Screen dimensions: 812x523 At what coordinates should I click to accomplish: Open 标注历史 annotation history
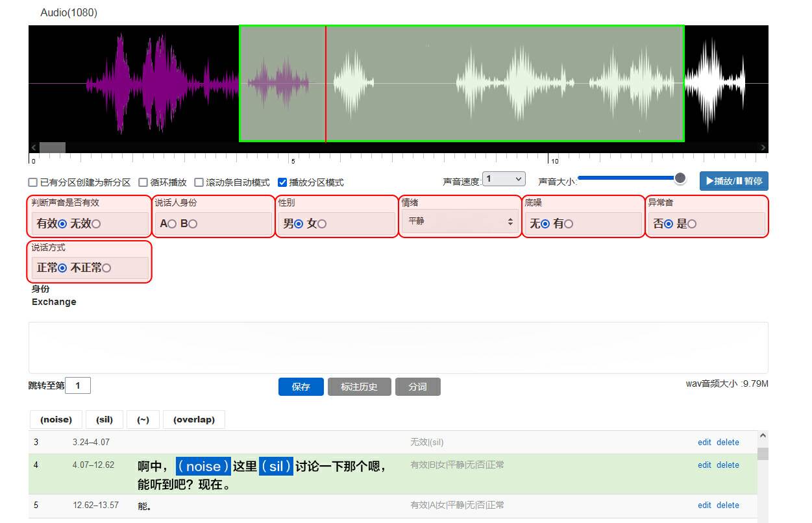pyautogui.click(x=358, y=387)
